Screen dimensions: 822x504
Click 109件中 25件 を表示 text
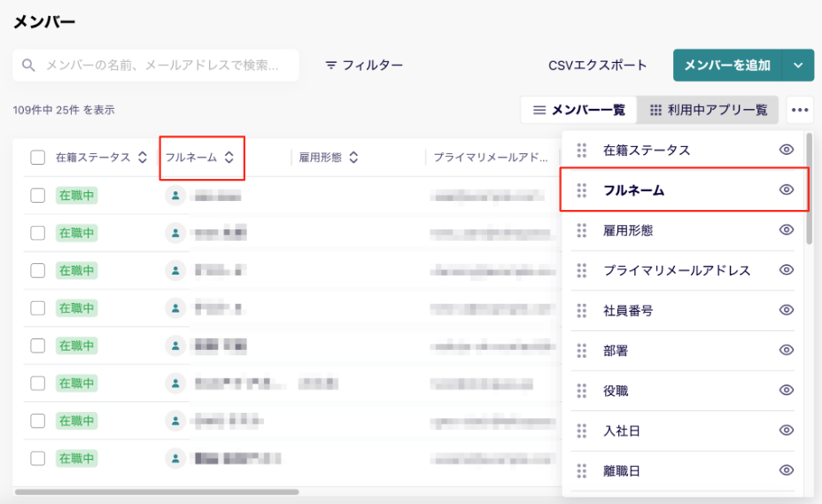click(64, 110)
